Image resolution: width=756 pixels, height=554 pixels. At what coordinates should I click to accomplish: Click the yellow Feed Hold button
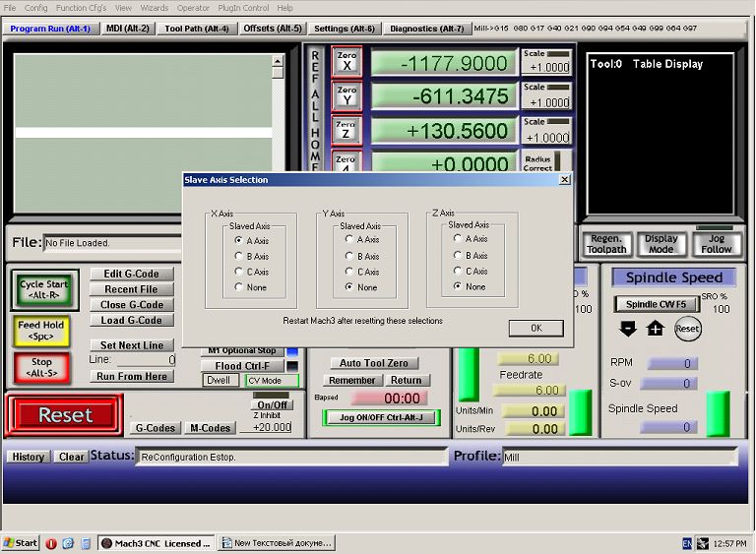pyautogui.click(x=41, y=331)
